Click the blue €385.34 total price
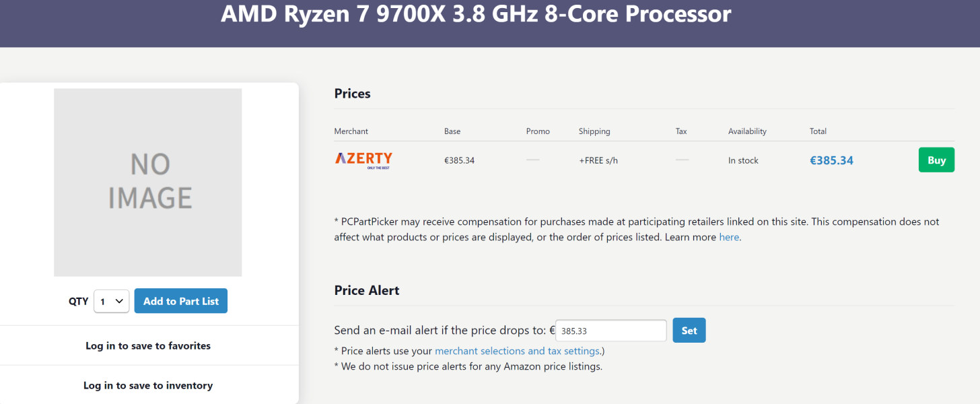 831,160
